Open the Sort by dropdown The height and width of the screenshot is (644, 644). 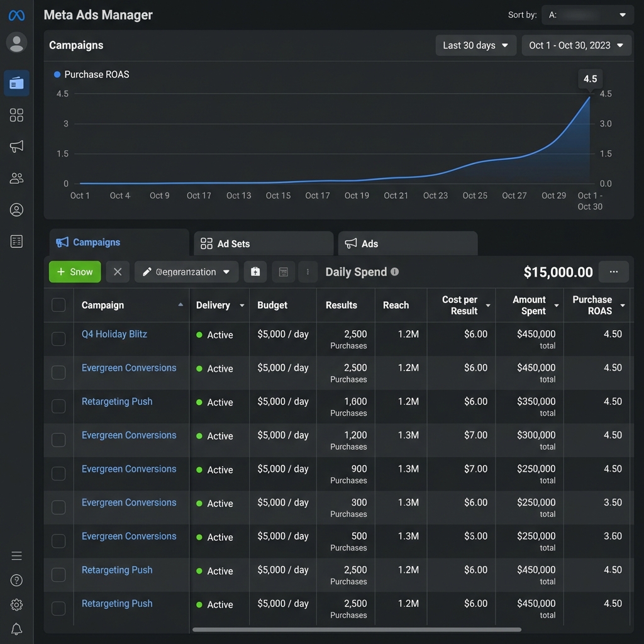pos(587,14)
